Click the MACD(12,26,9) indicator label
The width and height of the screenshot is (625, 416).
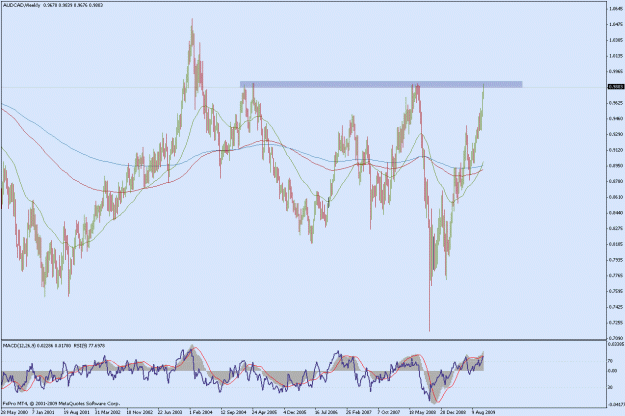coord(19,346)
